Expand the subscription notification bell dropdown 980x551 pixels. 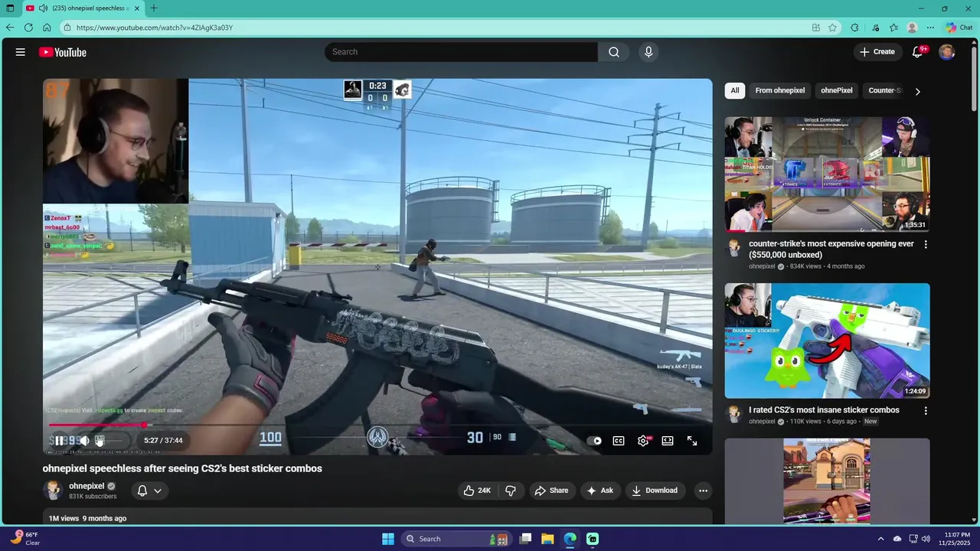pos(149,491)
